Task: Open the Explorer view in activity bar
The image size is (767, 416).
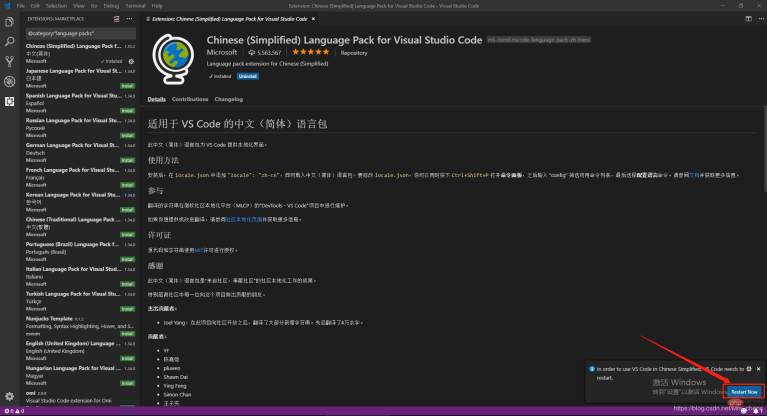Action: point(9,22)
